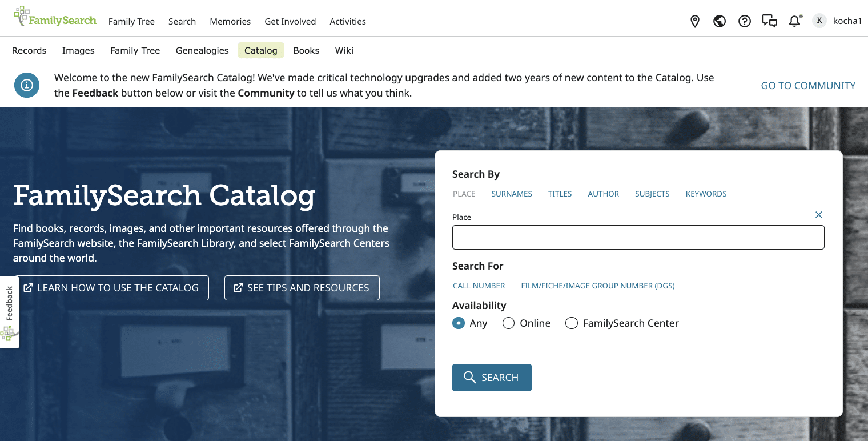Screen dimensions: 868x441
Task: Click the location pin icon in header
Action: (x=695, y=22)
